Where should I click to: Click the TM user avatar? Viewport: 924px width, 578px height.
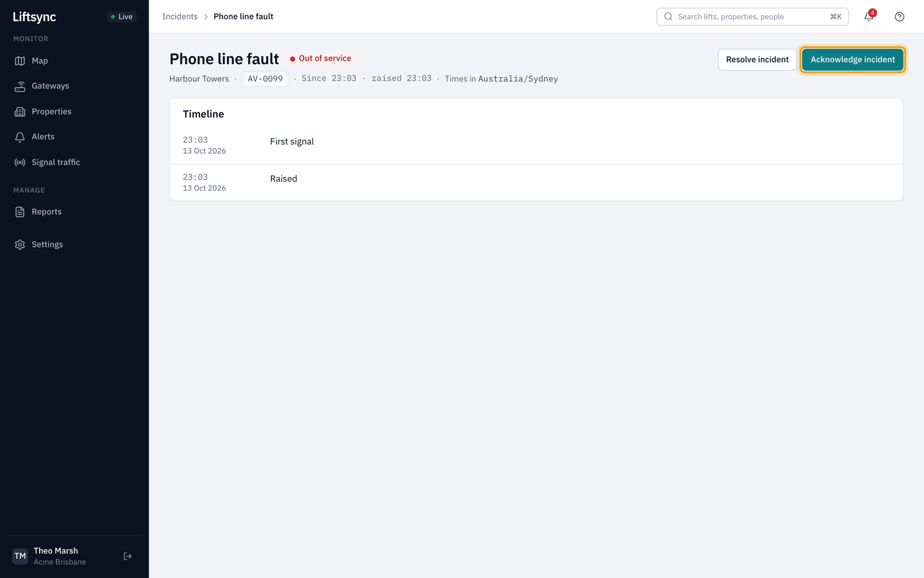pos(20,556)
